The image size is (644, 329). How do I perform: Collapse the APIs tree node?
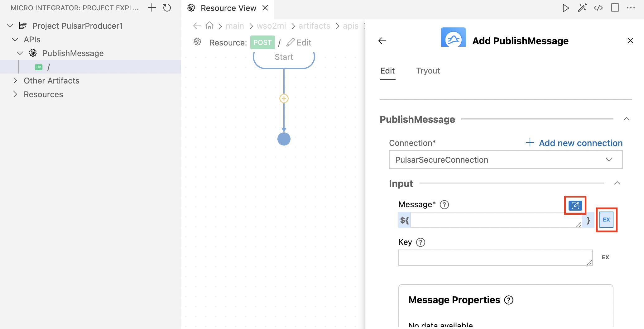15,40
